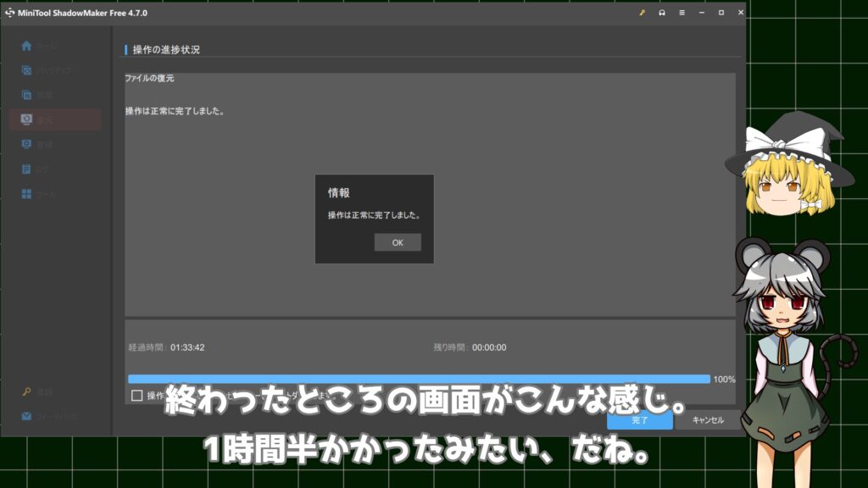Click the remaining time value 00:00:00
Image resolution: width=868 pixels, height=488 pixels.
point(489,347)
